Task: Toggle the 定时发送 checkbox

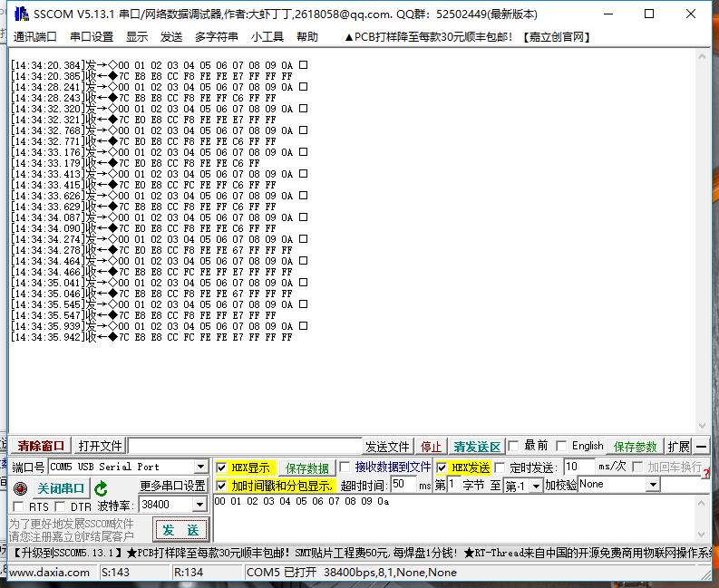Action: 500,468
